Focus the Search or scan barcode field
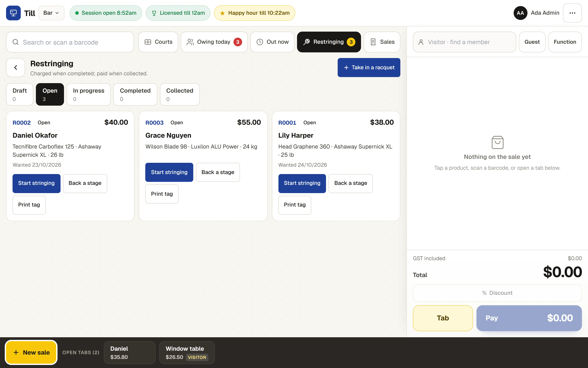 [x=70, y=42]
